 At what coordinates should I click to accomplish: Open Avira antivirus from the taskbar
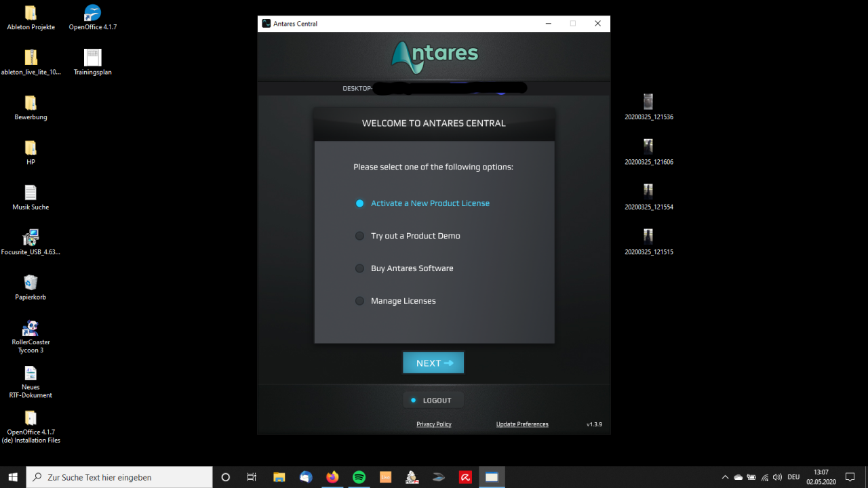(x=465, y=477)
